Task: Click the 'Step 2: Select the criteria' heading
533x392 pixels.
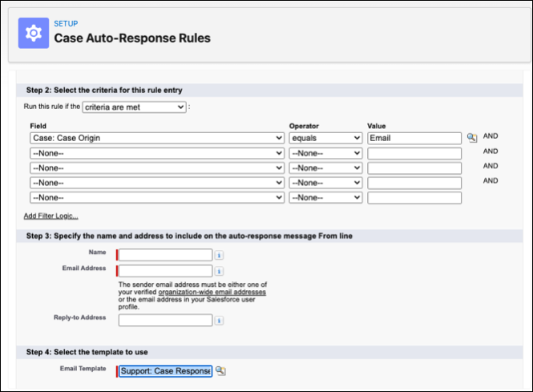Action: 104,90
